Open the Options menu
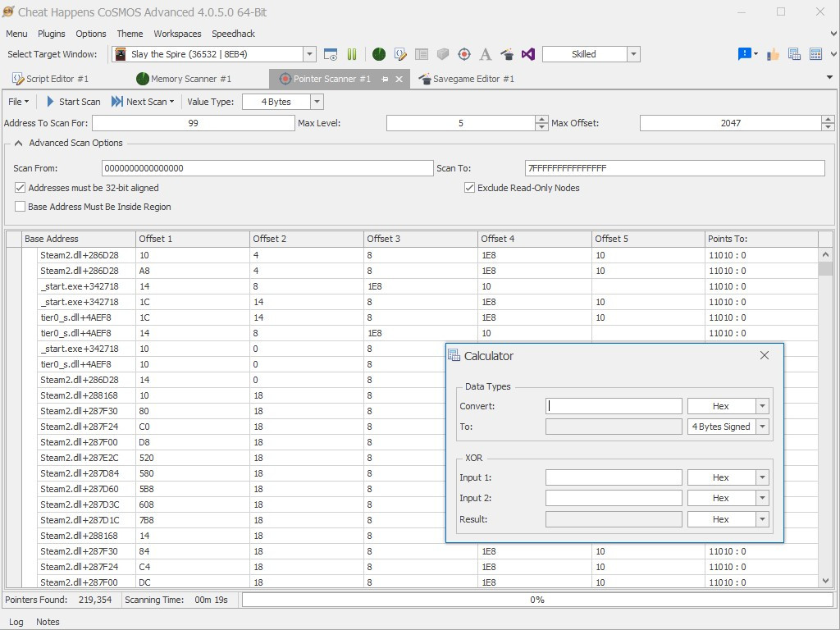Screen dimensions: 840x630 click(90, 33)
